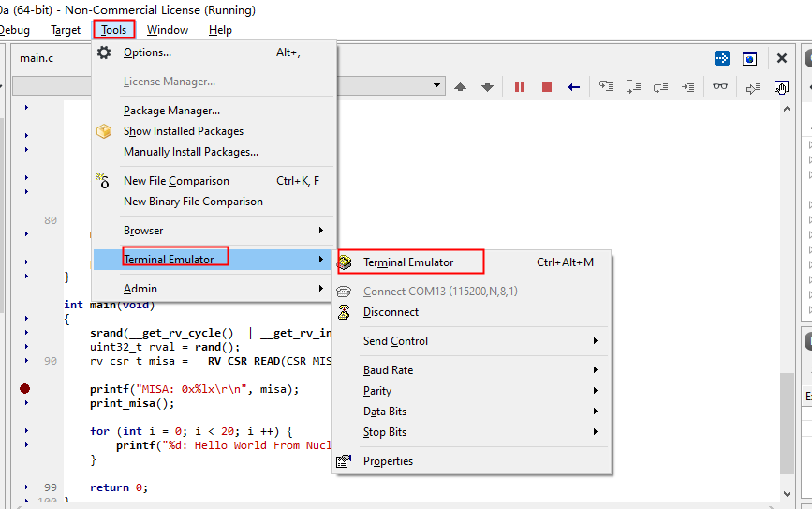Toggle the red breakpoint dot beside printf MISA
The height and width of the screenshot is (509, 812).
coord(25,388)
